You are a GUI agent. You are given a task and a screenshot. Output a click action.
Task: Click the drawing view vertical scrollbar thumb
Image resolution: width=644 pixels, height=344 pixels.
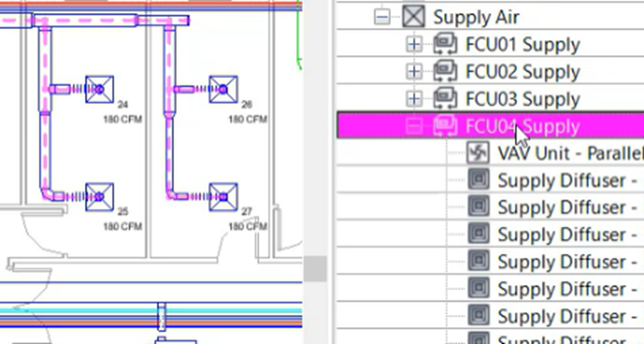(315, 268)
